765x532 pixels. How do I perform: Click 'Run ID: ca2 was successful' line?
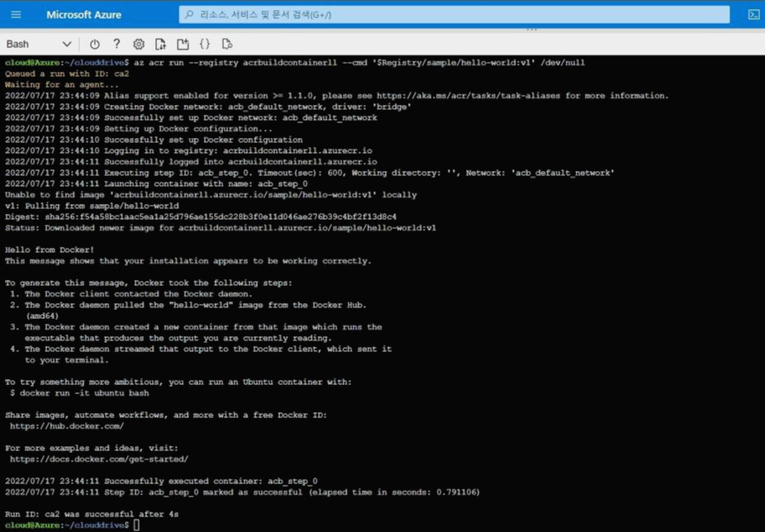point(92,514)
